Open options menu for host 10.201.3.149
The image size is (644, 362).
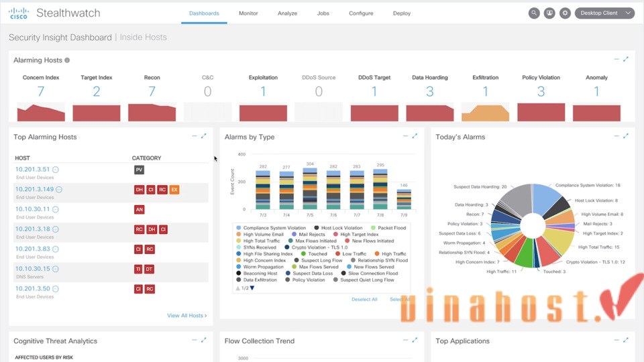point(59,190)
